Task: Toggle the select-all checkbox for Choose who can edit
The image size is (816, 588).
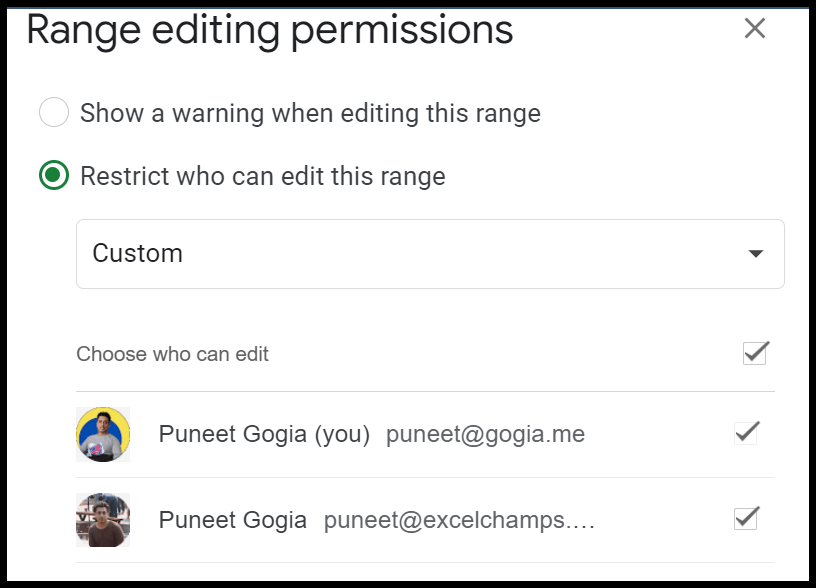Action: coord(756,353)
